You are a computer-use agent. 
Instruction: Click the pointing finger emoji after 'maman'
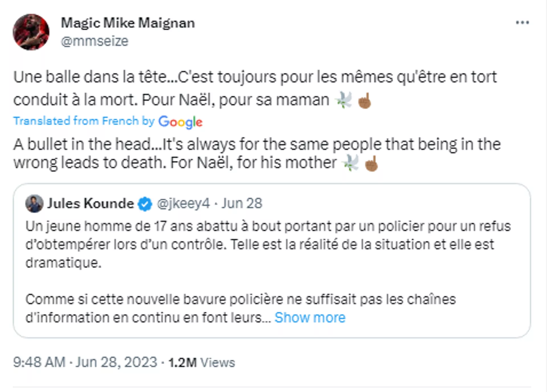(365, 101)
